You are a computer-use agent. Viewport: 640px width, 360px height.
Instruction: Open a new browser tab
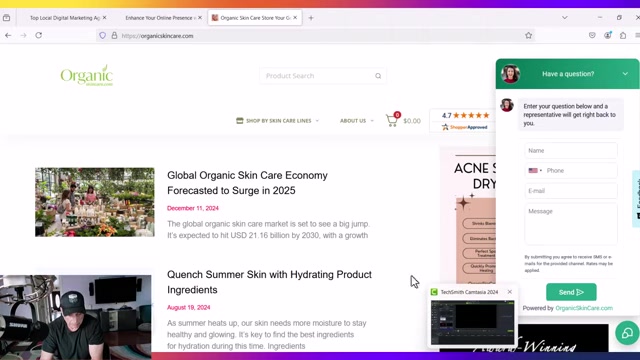tap(311, 18)
